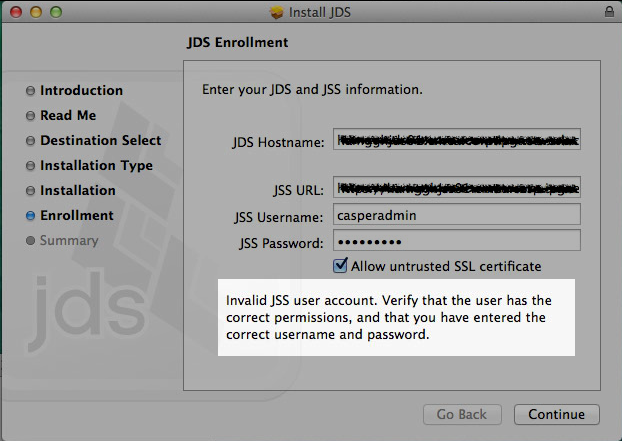
Task: Focus the JSS URL field
Action: (457, 187)
